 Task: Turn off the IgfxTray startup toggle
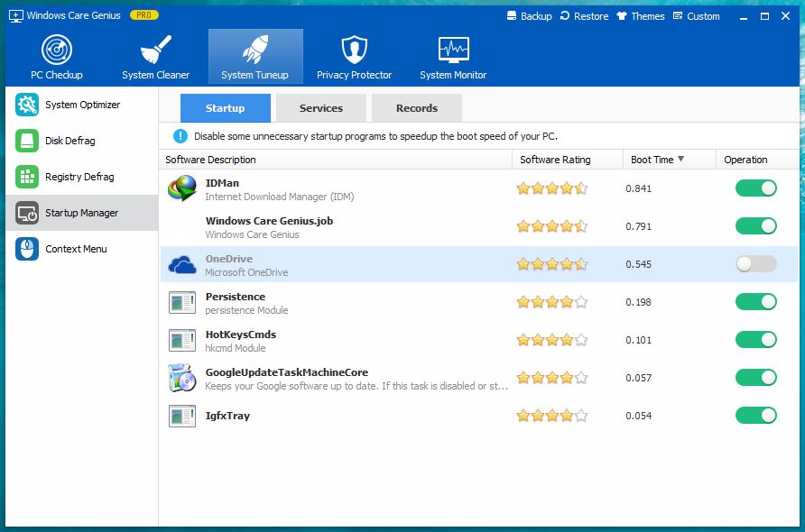coord(755,416)
